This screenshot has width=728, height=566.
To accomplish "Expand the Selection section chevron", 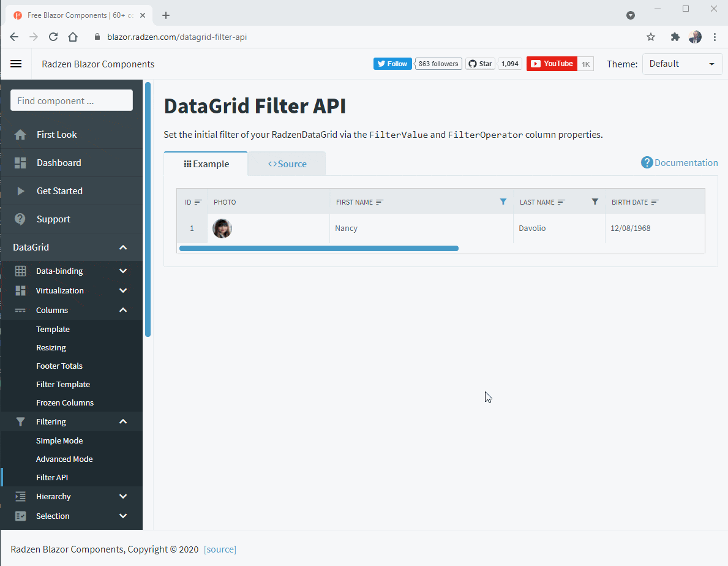I will pyautogui.click(x=123, y=516).
